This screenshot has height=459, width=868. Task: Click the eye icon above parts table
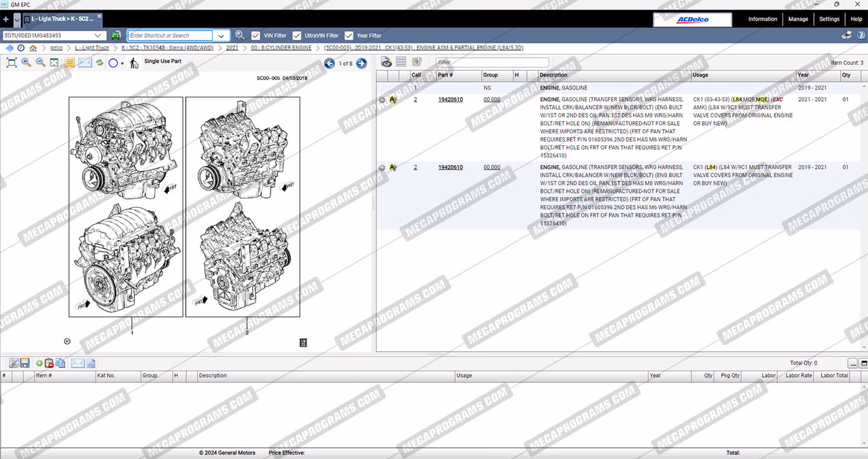click(x=386, y=62)
